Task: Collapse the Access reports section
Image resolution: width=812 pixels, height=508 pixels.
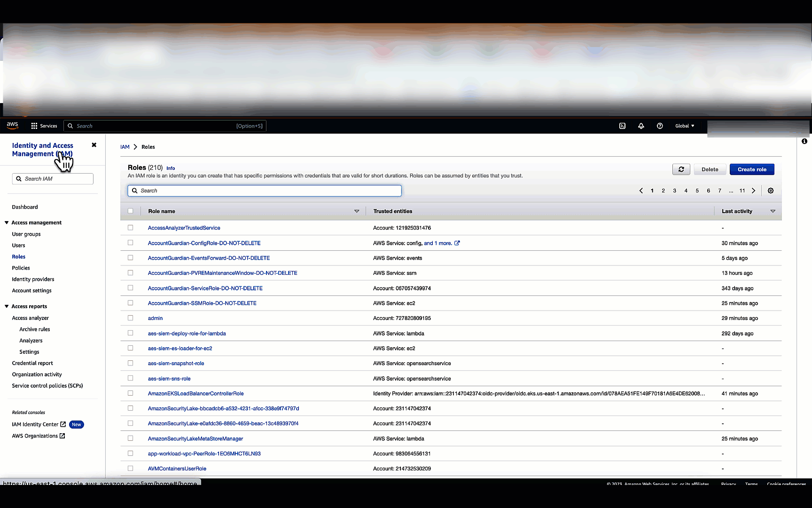Action: 7,306
